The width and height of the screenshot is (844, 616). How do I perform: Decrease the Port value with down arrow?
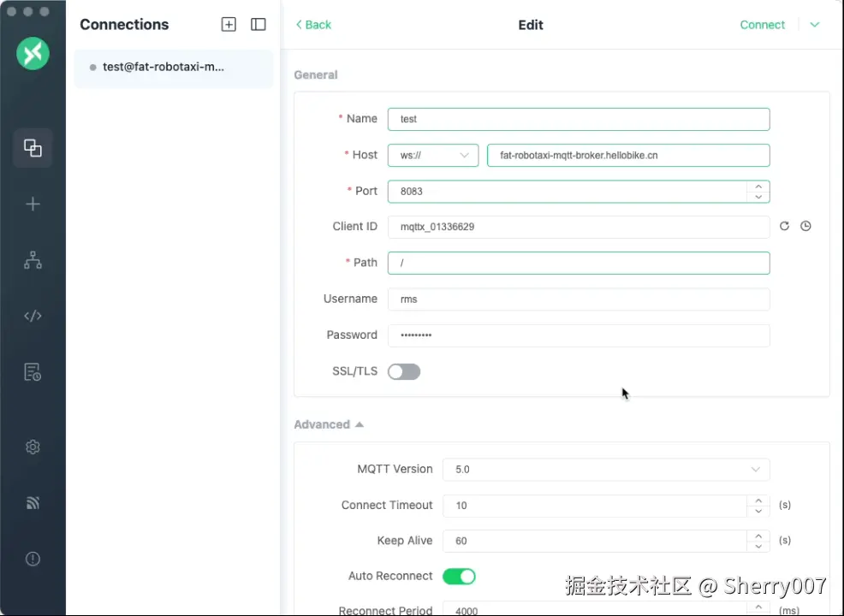(758, 197)
